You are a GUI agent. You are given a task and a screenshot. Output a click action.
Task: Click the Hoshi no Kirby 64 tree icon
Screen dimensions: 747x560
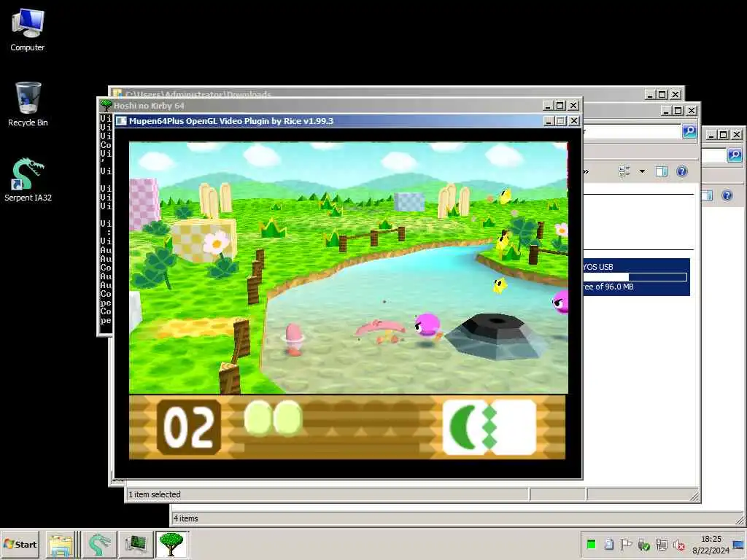[x=107, y=105]
